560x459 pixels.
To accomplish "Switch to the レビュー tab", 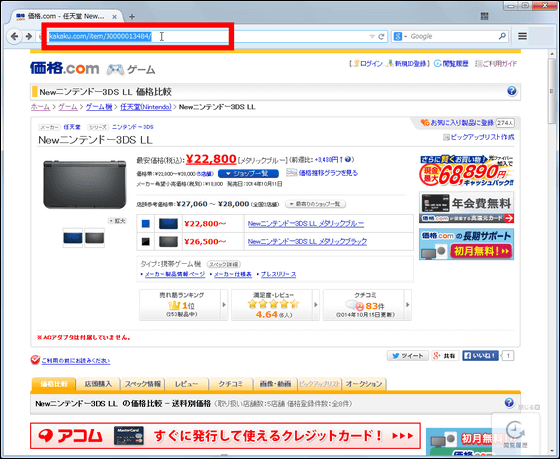I will tap(186, 384).
